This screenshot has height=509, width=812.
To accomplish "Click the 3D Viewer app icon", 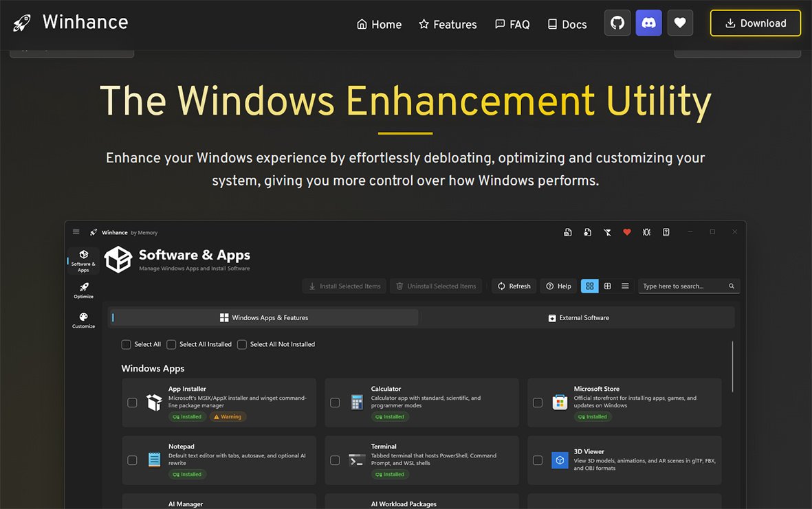I will tap(560, 460).
